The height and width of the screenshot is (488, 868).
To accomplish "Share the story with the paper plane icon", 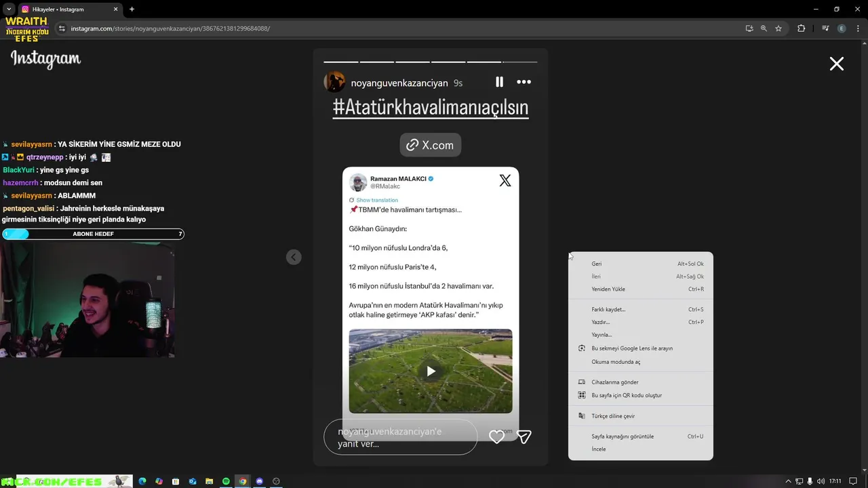I will 524,437.
